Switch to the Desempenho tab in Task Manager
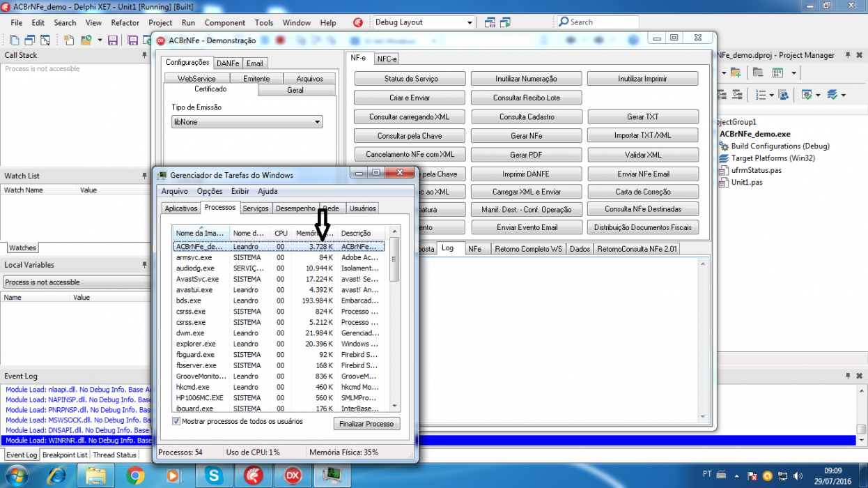This screenshot has width=868, height=488. tap(295, 208)
